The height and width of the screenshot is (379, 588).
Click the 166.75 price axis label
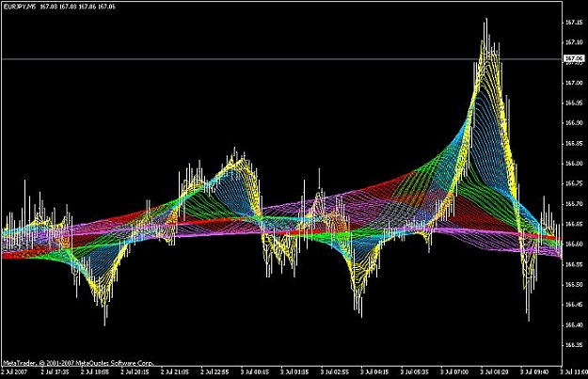pyautogui.click(x=574, y=183)
